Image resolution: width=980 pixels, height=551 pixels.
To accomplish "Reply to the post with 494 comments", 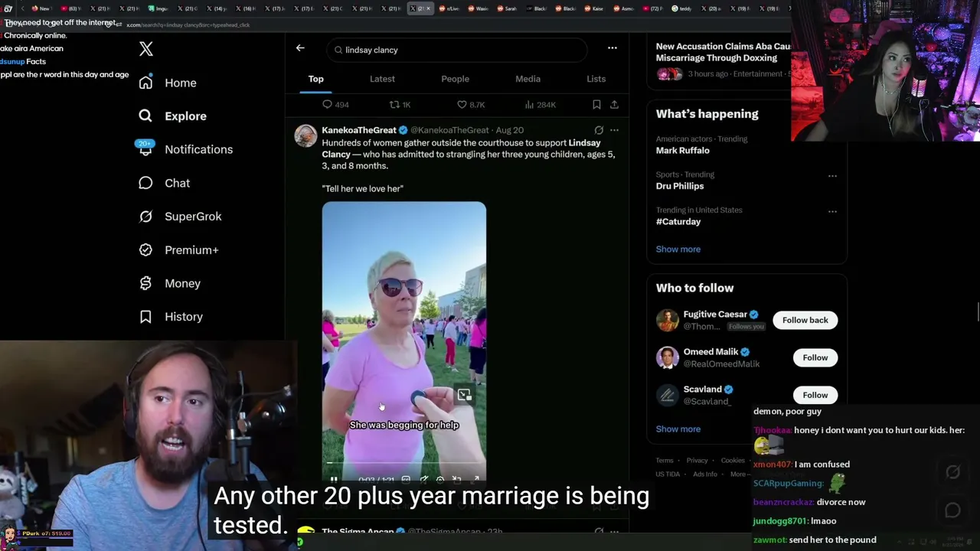I will pyautogui.click(x=335, y=104).
